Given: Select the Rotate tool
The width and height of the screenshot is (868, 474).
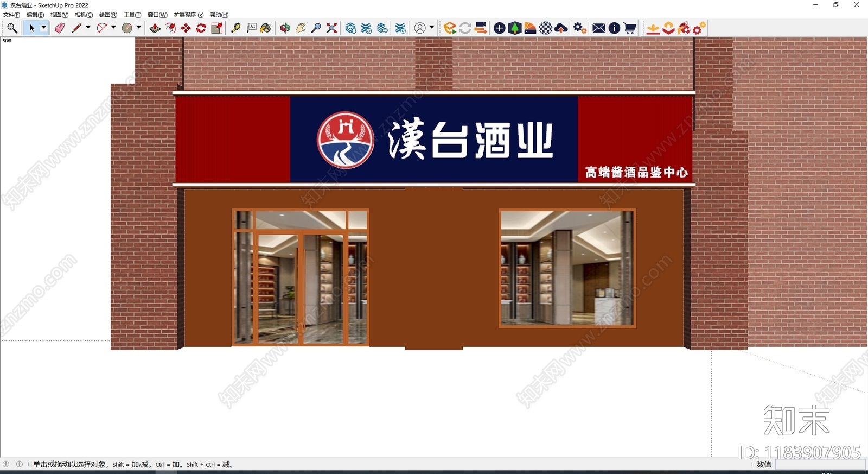Looking at the screenshot, I should point(201,28).
